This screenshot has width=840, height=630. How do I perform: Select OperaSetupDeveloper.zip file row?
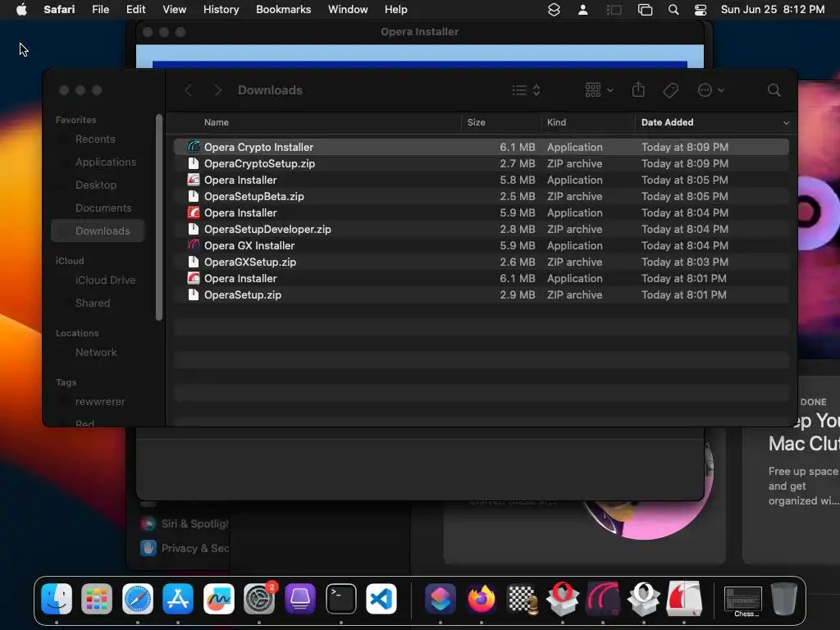481,229
